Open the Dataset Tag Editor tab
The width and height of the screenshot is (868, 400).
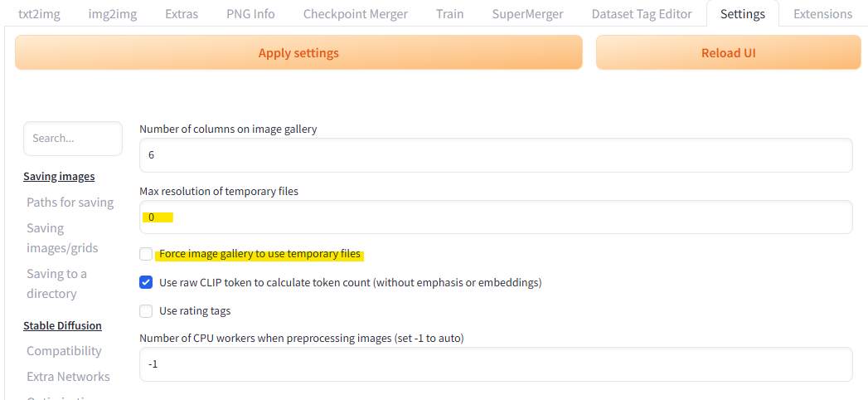[642, 14]
